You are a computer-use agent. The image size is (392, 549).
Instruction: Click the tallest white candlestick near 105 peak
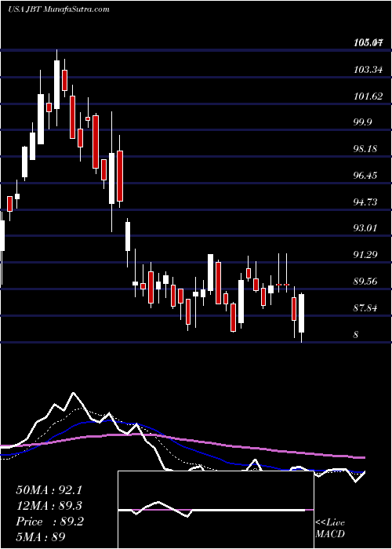click(x=56, y=85)
